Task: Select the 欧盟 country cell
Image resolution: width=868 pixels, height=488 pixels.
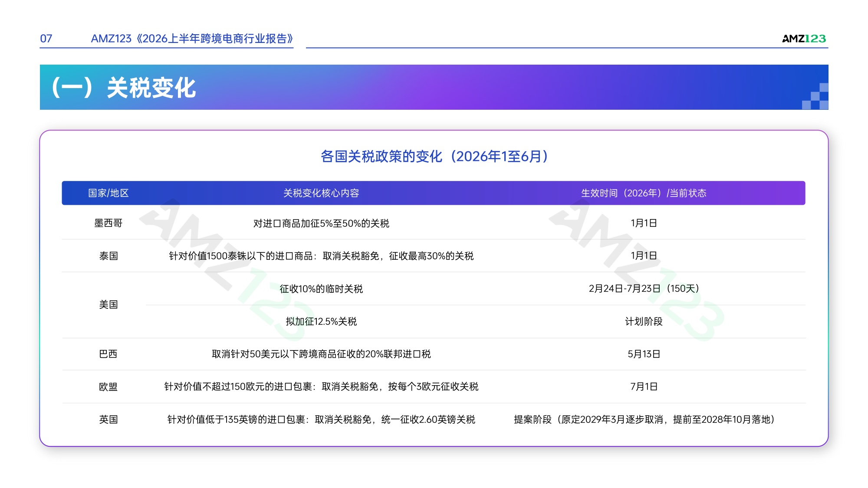Action: (x=108, y=386)
